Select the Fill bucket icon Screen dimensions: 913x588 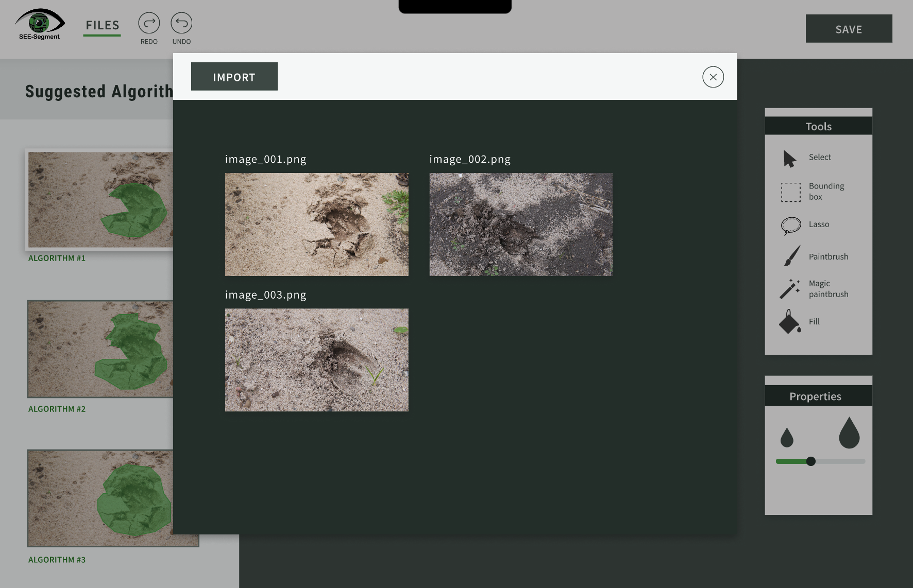coord(790,322)
